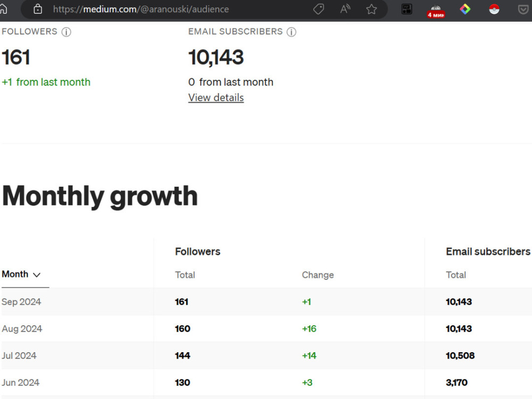
Task: Click the +1 change value in Sep 2024 row
Action: 306,302
